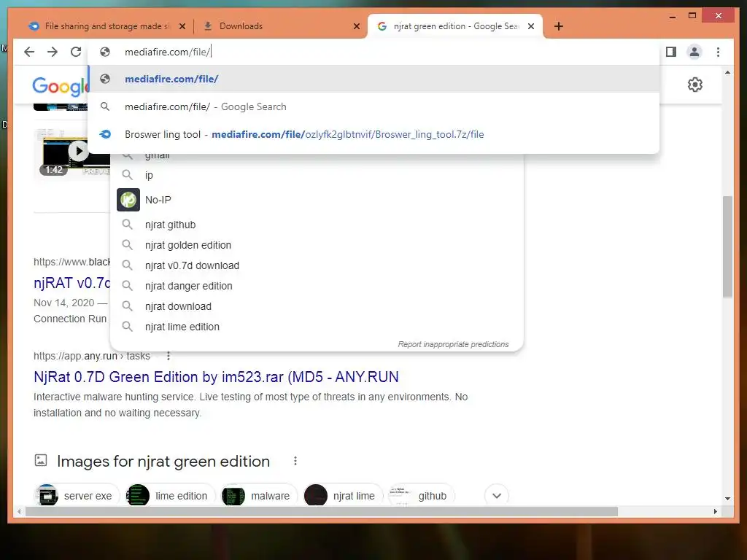Screen dimensions: 747x560
Task: Click the scroll-left arrow of horizontal scrollbar
Action: tap(19, 511)
